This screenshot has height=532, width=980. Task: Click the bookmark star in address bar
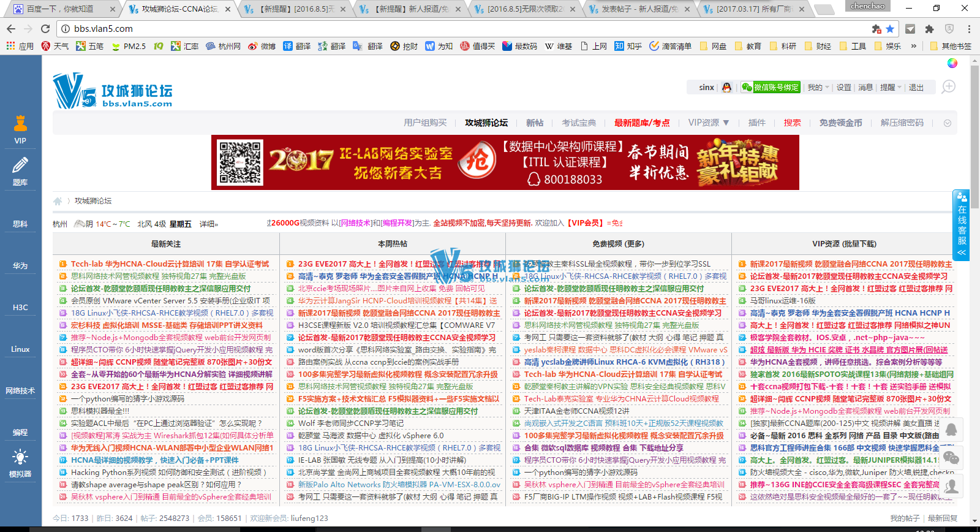(x=890, y=29)
